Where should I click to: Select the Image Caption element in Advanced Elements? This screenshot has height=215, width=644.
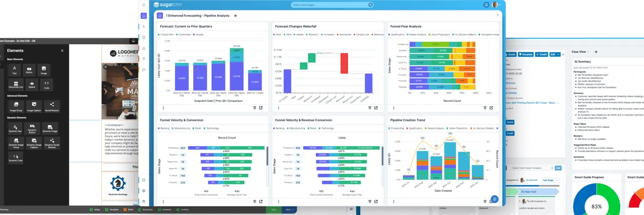(34, 106)
